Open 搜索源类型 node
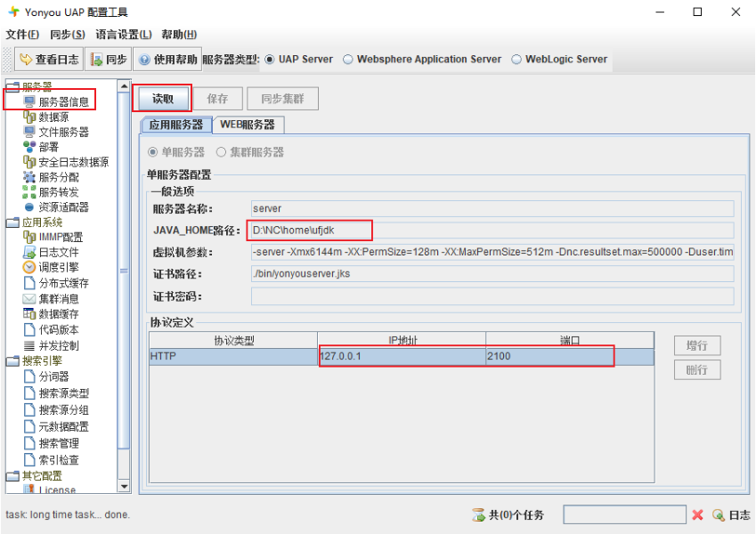 pyautogui.click(x=56, y=393)
